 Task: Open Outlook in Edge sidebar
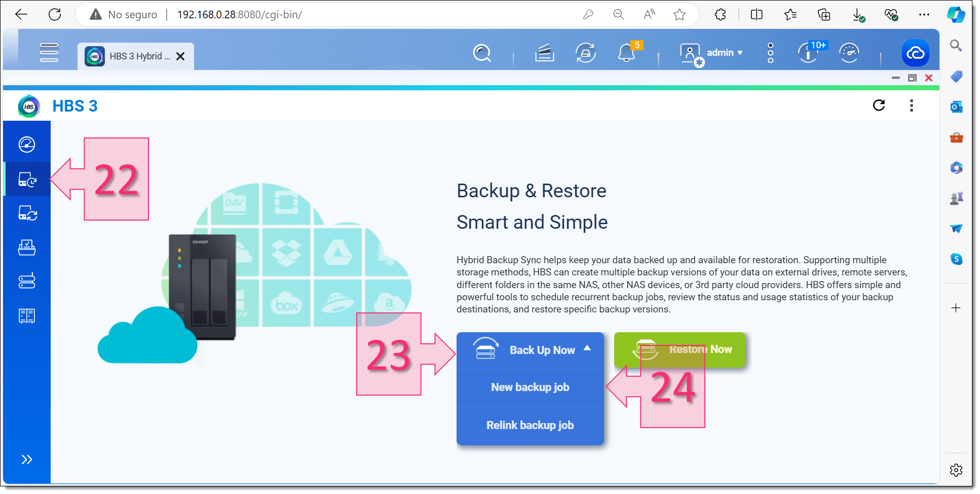coord(956,107)
